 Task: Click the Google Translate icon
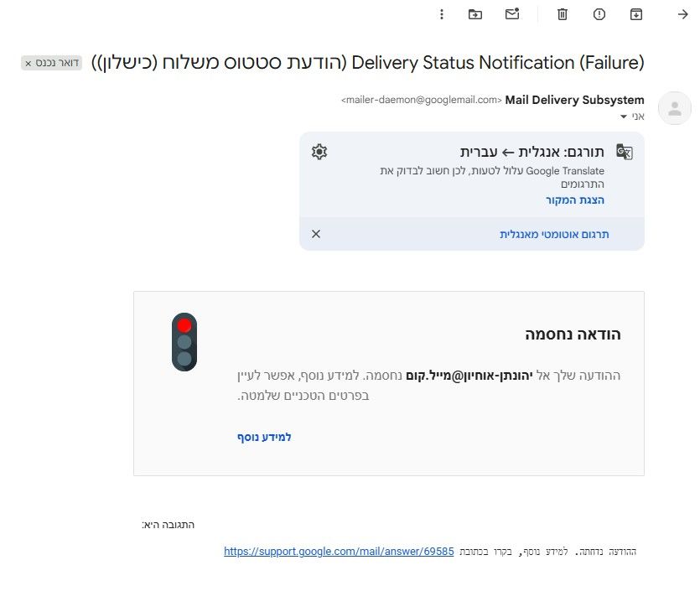tap(625, 152)
